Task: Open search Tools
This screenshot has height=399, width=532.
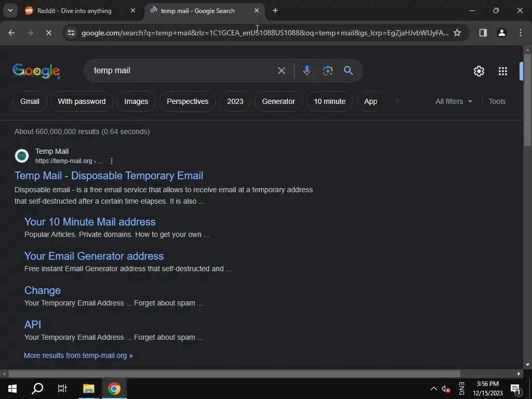Action: (x=497, y=101)
